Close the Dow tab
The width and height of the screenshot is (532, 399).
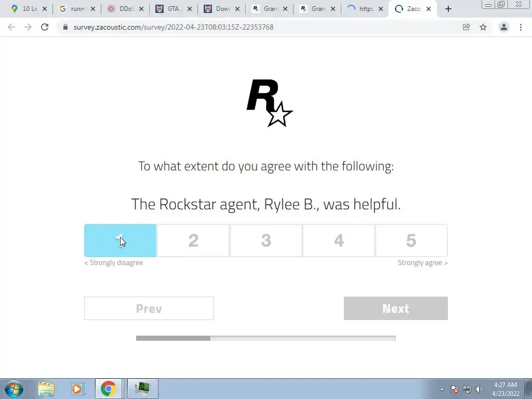[237, 9]
